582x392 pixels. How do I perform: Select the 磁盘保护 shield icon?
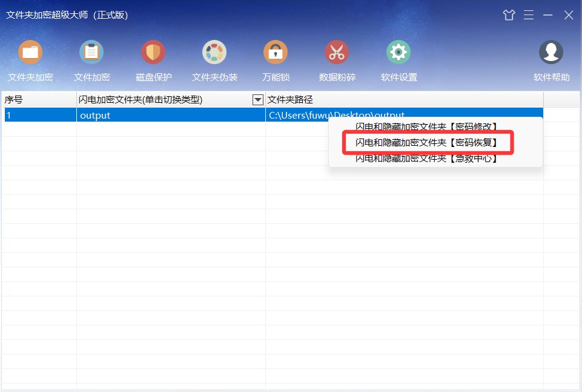click(153, 52)
